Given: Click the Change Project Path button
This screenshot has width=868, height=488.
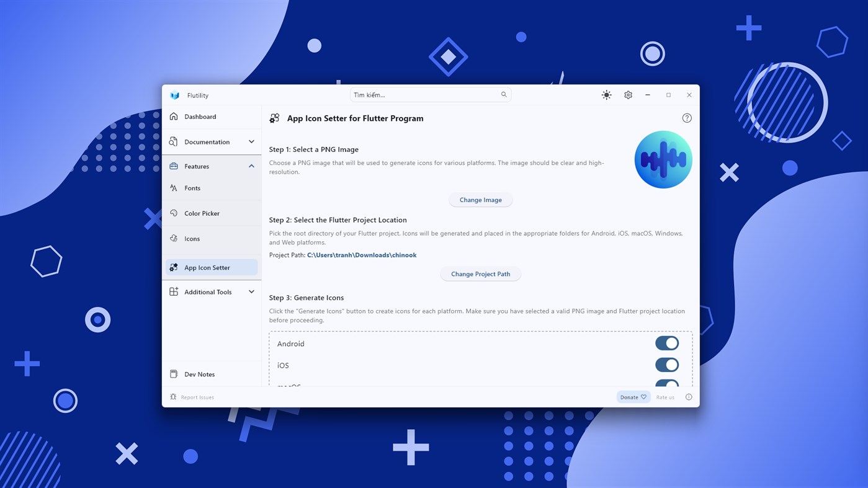Looking at the screenshot, I should click(x=481, y=274).
